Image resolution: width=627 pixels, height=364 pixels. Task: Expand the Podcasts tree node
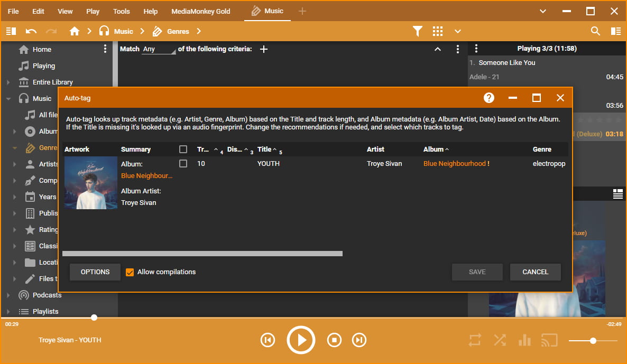tap(8, 295)
